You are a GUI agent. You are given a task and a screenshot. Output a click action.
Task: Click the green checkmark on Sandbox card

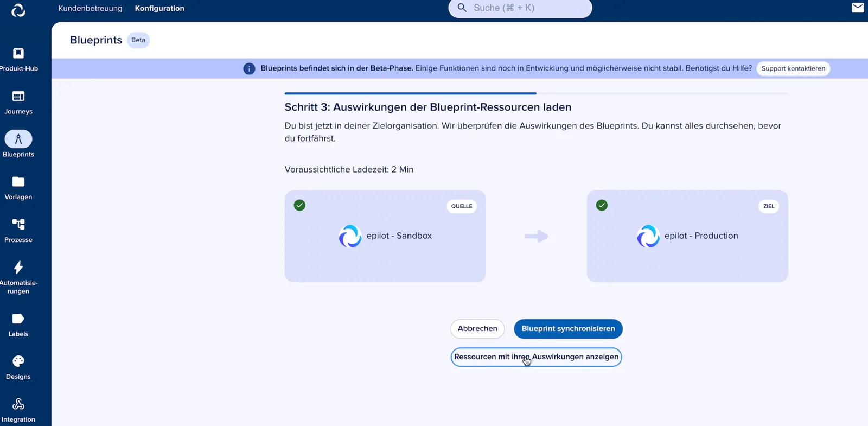pos(299,205)
